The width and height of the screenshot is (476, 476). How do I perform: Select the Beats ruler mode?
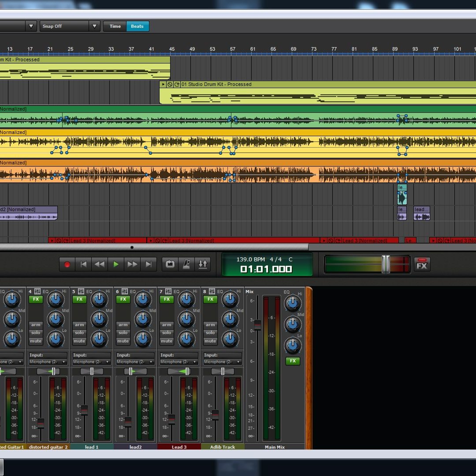click(137, 26)
